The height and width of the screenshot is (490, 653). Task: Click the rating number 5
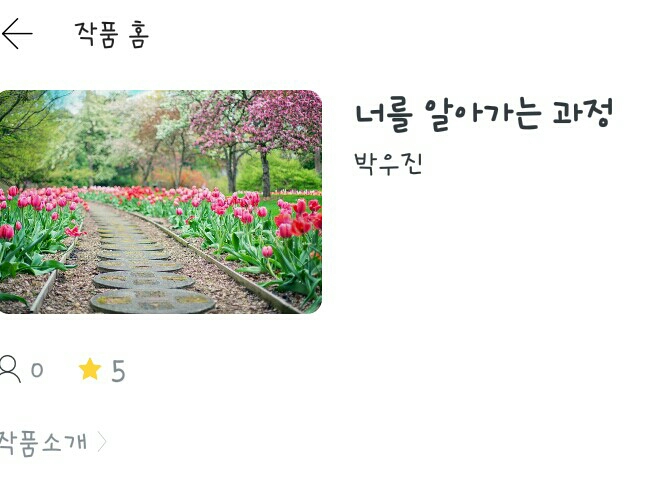click(x=118, y=371)
